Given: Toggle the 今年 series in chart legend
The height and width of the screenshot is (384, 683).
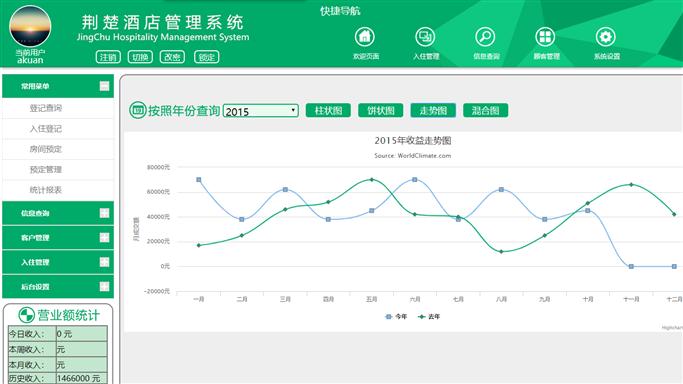Looking at the screenshot, I should pyautogui.click(x=396, y=317).
